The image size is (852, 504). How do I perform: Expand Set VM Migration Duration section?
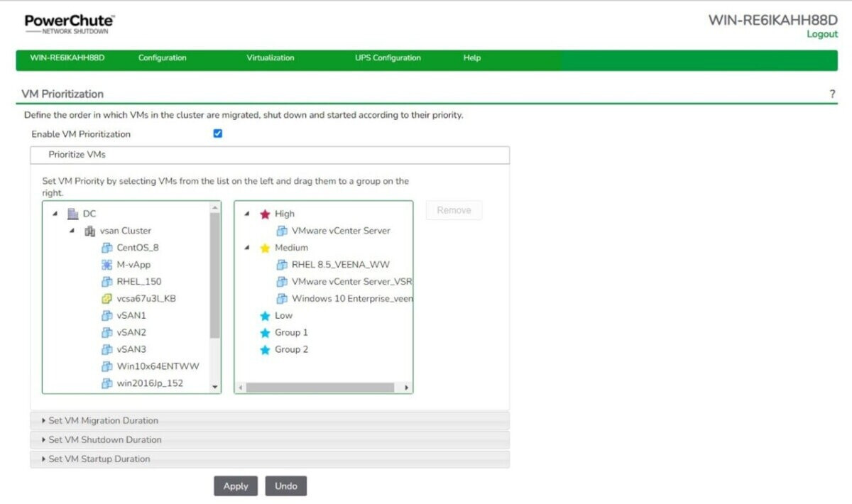[103, 420]
